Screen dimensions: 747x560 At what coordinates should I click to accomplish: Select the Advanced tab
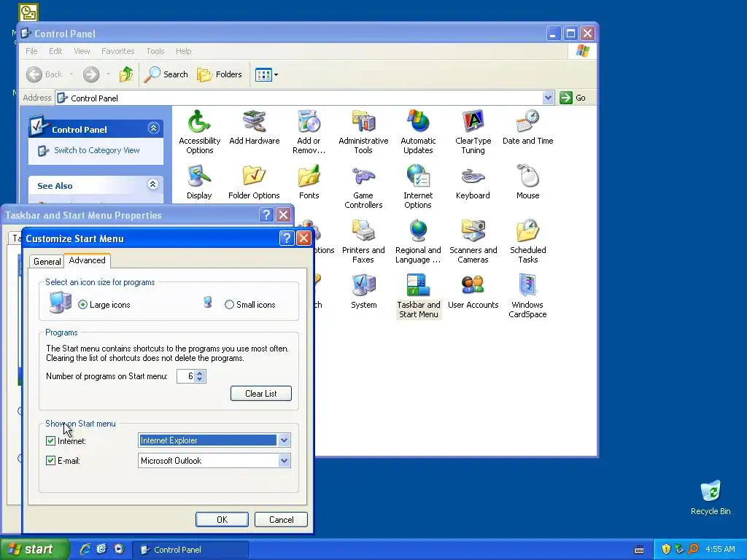88,260
